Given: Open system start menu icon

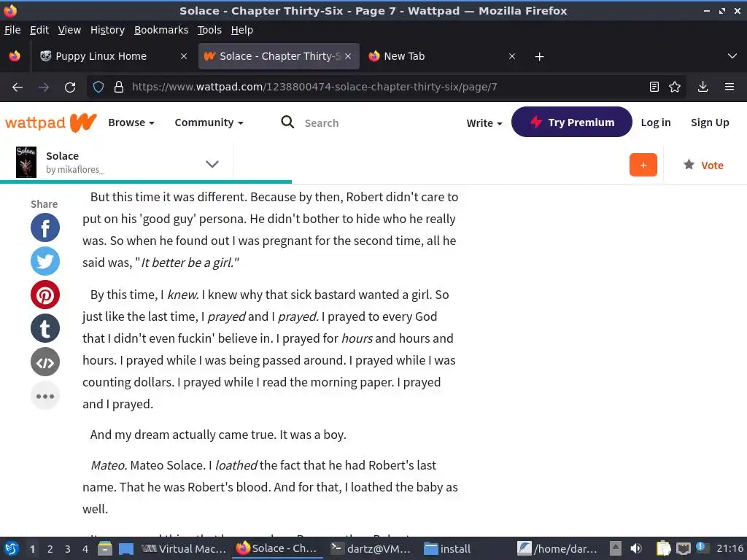Looking at the screenshot, I should tap(12, 548).
